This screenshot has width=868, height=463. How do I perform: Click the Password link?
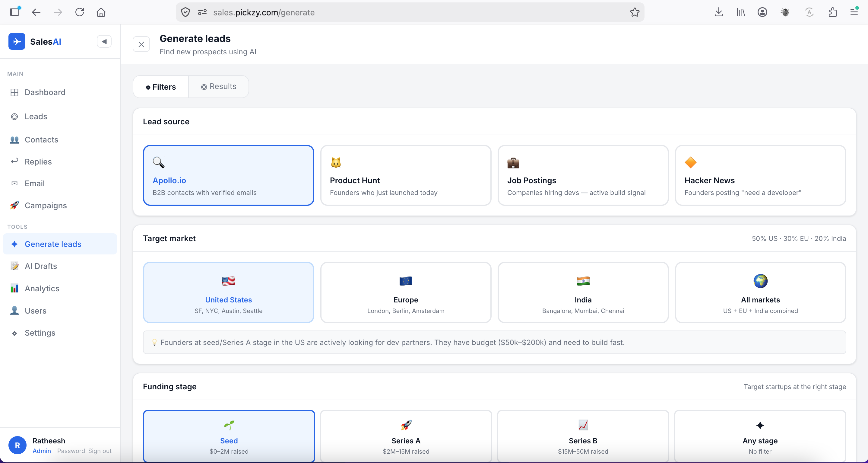click(x=71, y=451)
